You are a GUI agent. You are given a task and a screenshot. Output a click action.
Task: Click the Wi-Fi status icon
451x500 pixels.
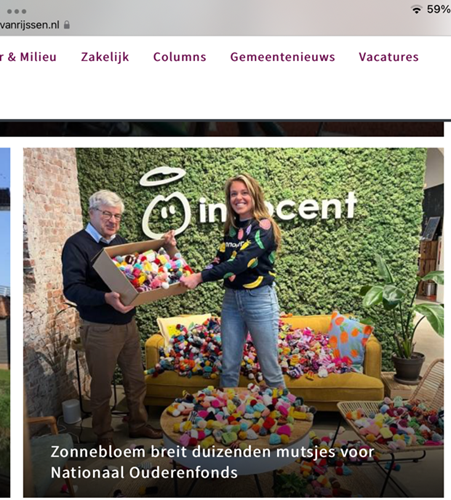tap(416, 9)
